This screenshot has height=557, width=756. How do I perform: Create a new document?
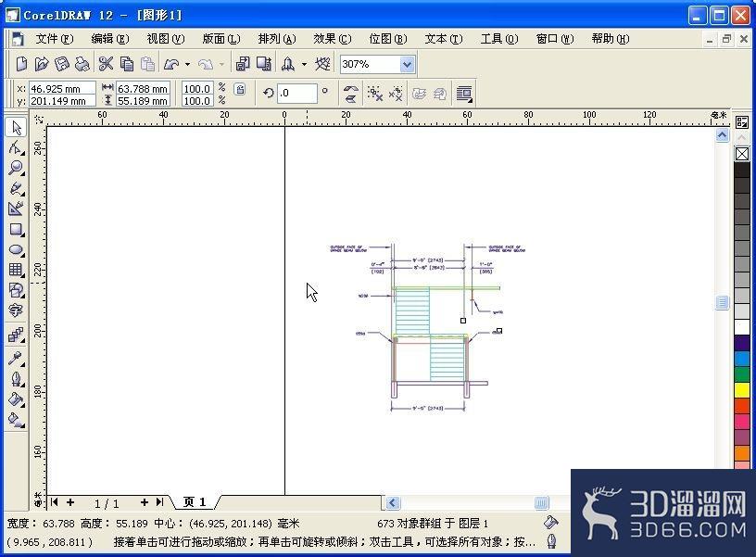(x=21, y=64)
